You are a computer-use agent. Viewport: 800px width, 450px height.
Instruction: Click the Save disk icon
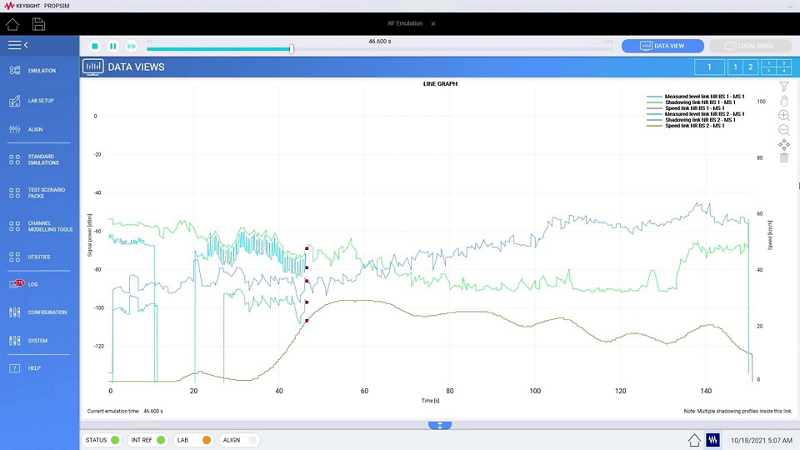(38, 24)
